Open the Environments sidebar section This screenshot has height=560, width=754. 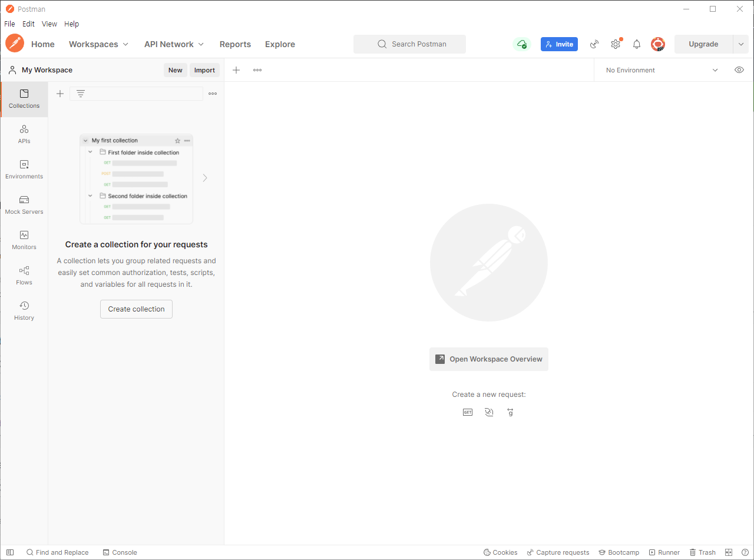[24, 170]
